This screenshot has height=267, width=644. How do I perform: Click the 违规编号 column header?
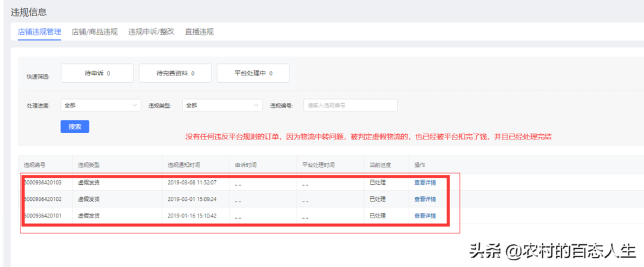tap(35, 165)
